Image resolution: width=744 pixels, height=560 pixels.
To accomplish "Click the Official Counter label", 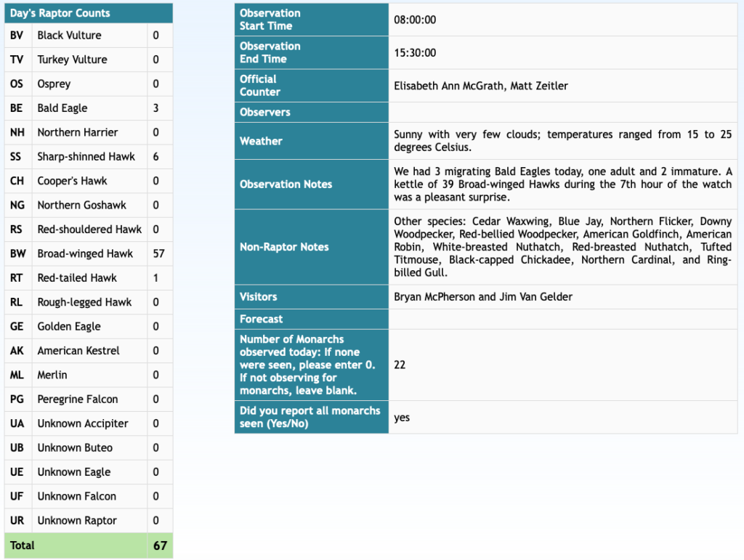I will point(260,86).
